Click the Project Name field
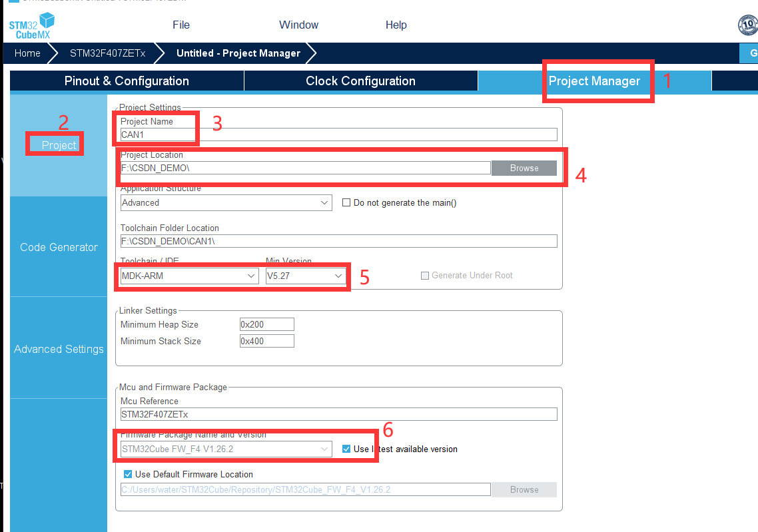 (338, 134)
